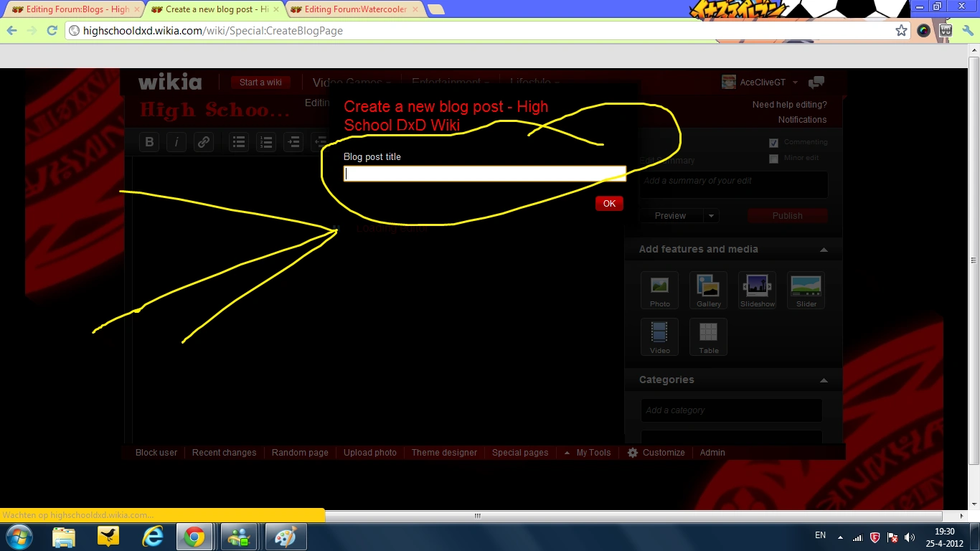Open the Windows Start menu
The image size is (980, 551).
click(x=18, y=537)
